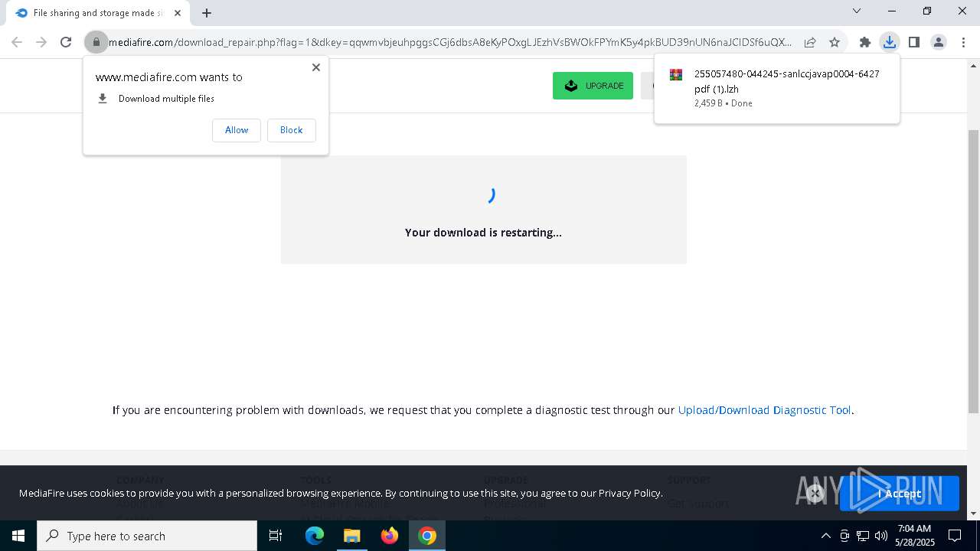Open the side panel icon
The image size is (980, 551).
914,42
